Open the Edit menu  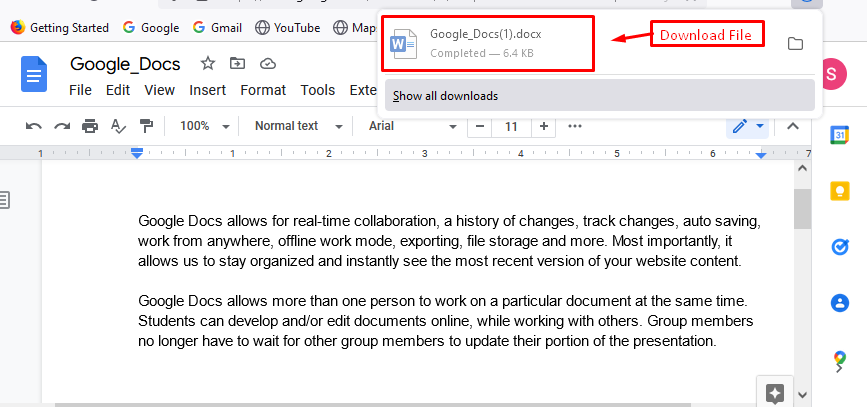[118, 90]
